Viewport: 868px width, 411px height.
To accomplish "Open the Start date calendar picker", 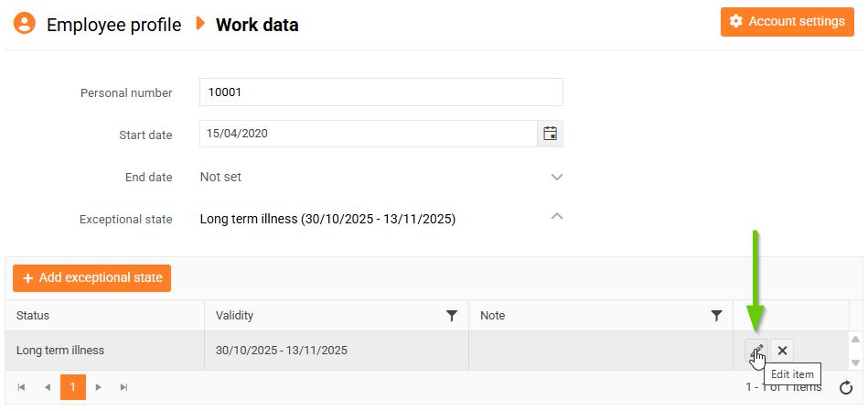I will point(550,134).
